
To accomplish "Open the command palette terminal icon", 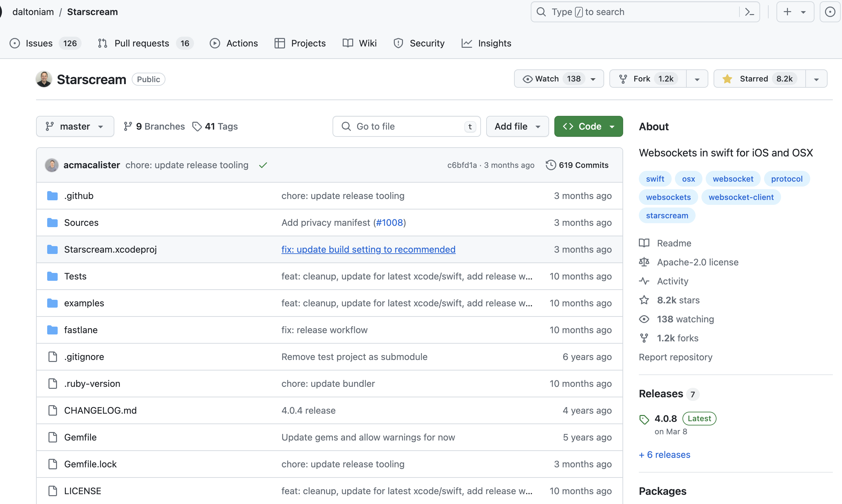I will coord(749,11).
